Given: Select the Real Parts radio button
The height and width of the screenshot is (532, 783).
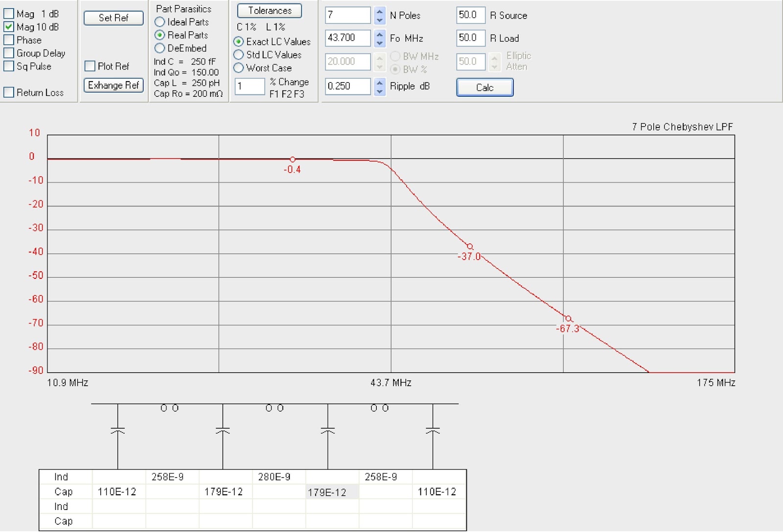Looking at the screenshot, I should 160,35.
